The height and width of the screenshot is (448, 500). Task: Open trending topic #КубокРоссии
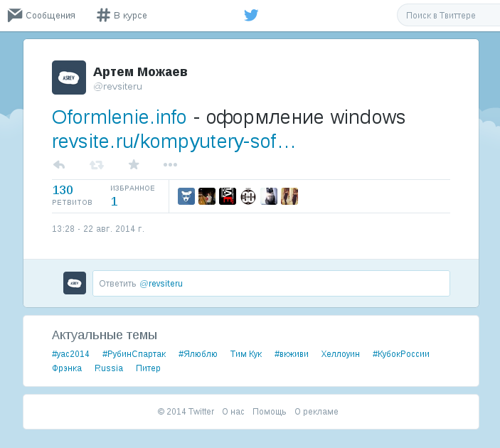pyautogui.click(x=401, y=354)
